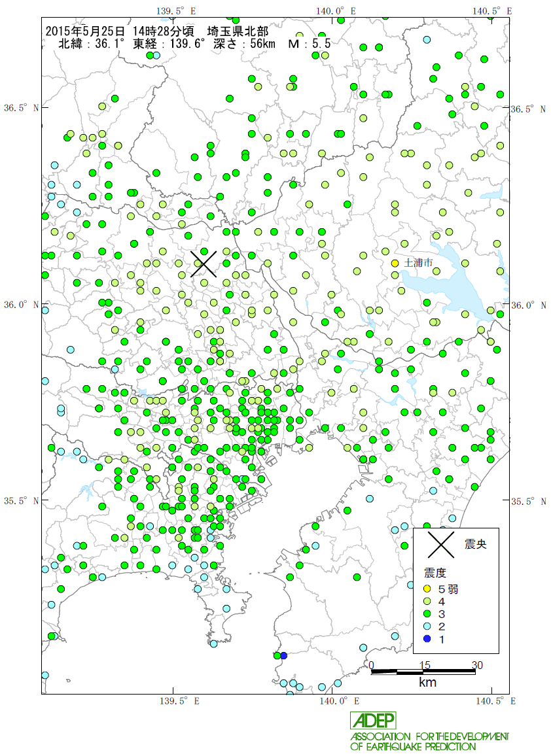Pick the green intensity 3 legend swatch
551x756 pixels.
point(427,614)
